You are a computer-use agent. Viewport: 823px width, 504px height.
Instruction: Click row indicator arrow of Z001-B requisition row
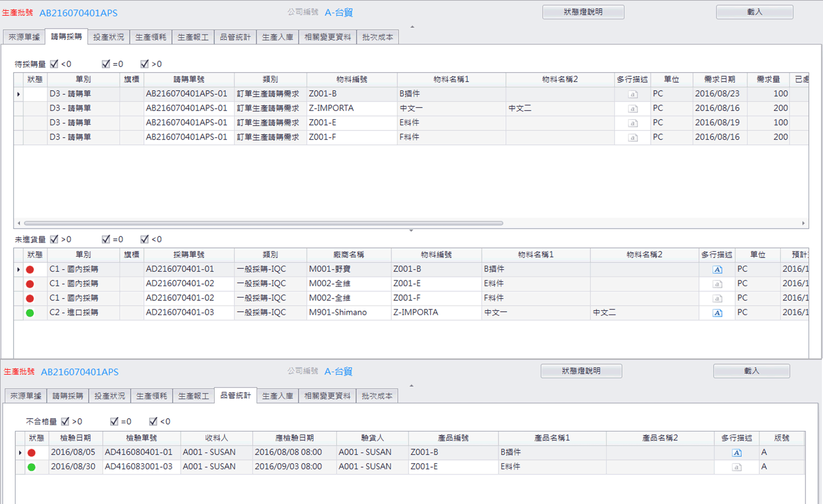(18, 94)
